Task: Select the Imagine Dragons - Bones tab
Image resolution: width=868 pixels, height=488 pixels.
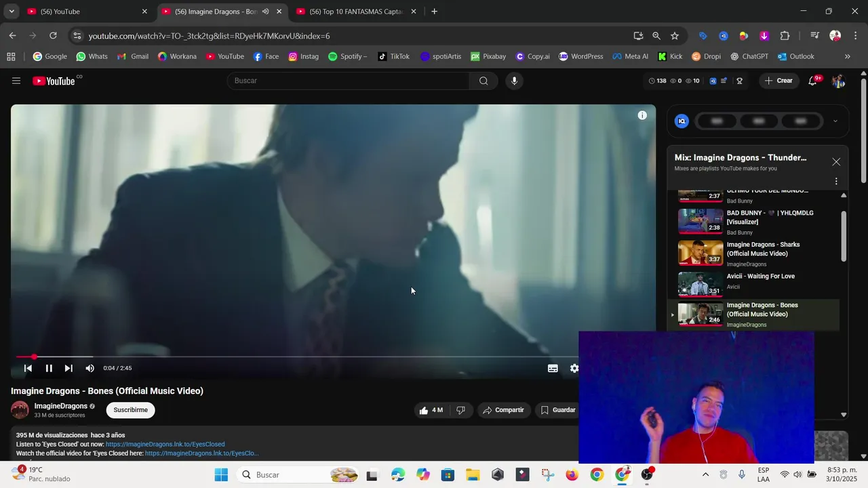Action: click(216, 12)
